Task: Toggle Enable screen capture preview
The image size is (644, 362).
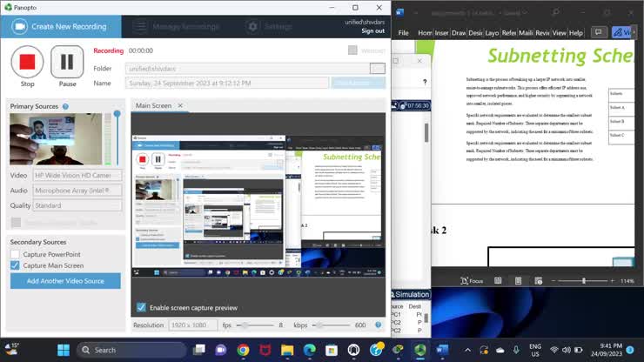Action: pos(141,307)
